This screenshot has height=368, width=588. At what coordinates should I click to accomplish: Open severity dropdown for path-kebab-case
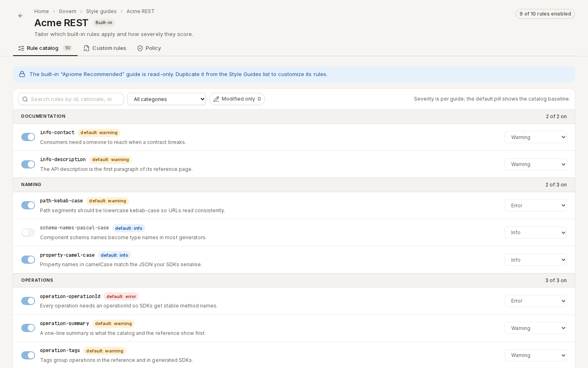[536, 205]
